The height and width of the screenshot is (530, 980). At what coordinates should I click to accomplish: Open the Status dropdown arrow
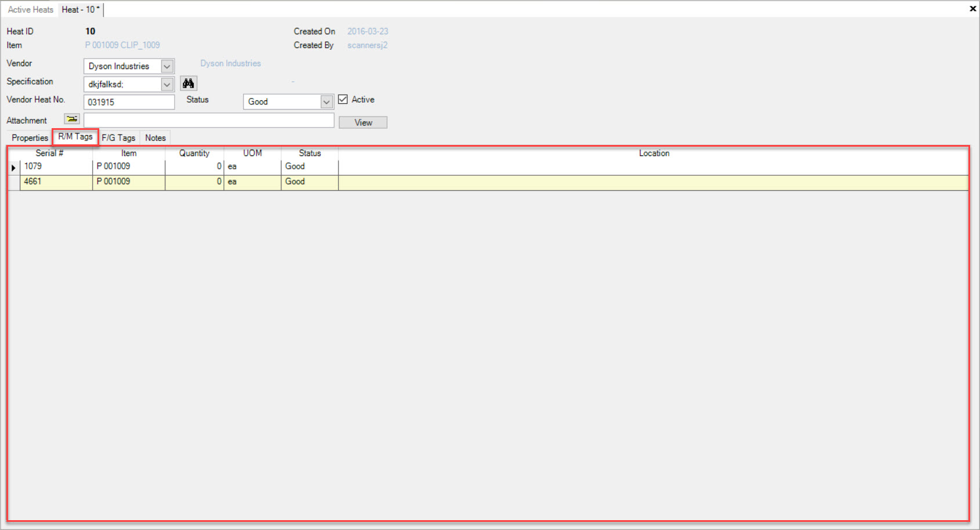(x=327, y=102)
